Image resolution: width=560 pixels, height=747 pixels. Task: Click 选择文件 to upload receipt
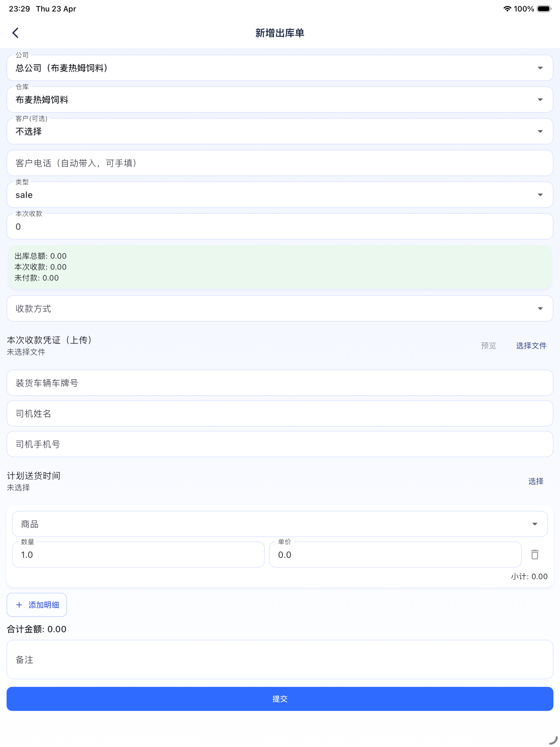tap(531, 345)
